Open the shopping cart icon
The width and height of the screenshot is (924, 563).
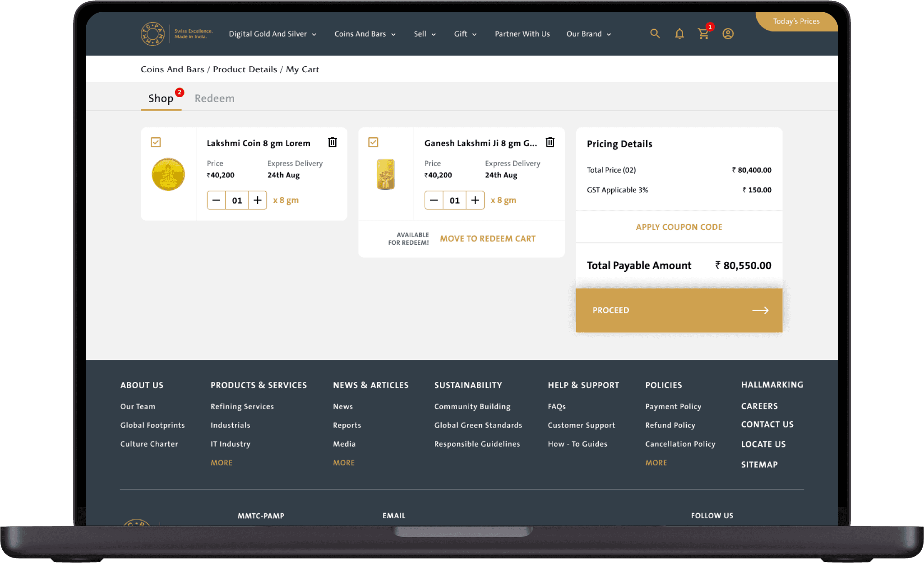pos(703,34)
